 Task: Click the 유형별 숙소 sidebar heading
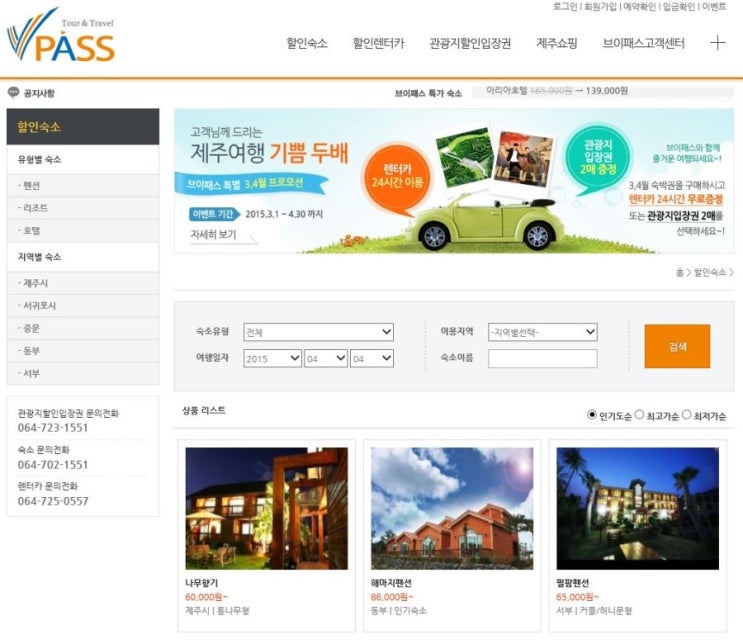click(x=39, y=159)
